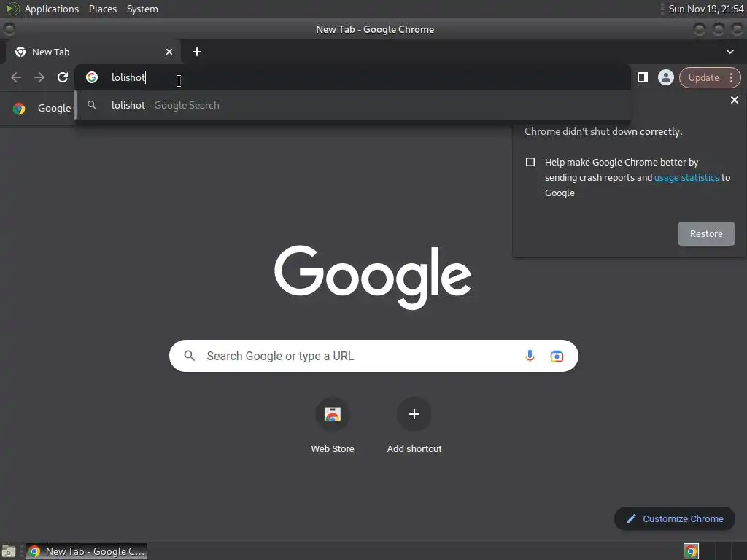Open Customize Chrome
The height and width of the screenshot is (560, 747).
[x=675, y=518]
